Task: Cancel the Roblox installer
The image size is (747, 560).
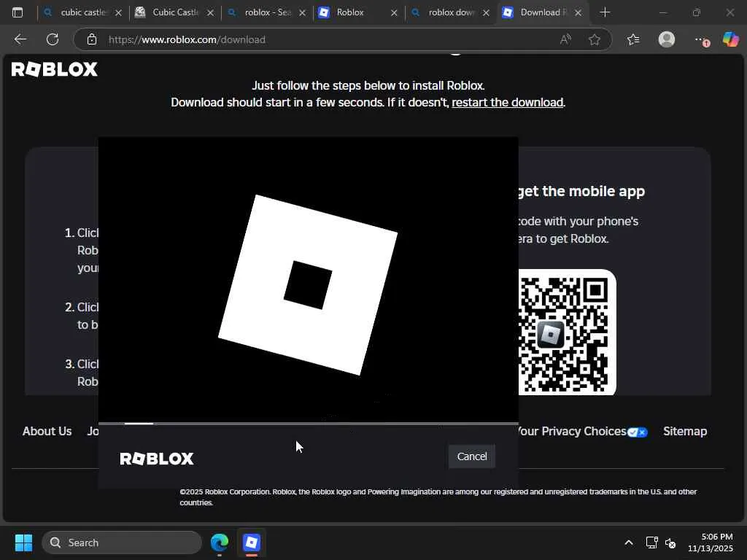Action: coord(472,456)
